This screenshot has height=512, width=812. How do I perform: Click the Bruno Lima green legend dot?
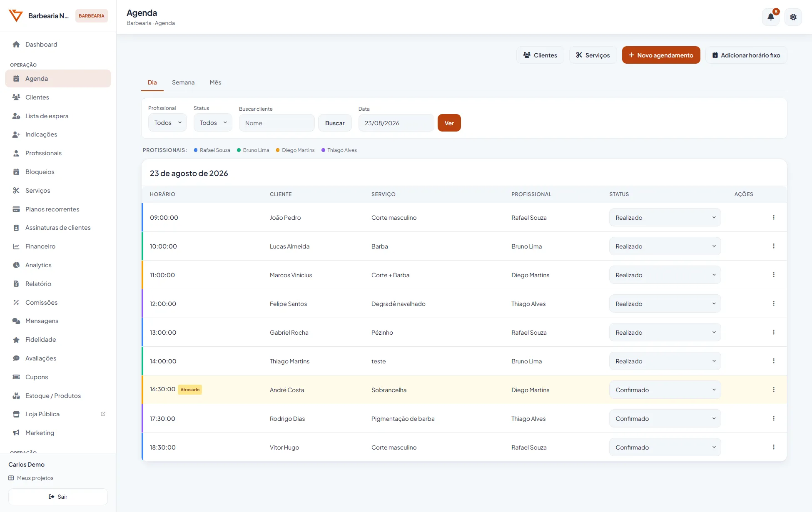239,150
